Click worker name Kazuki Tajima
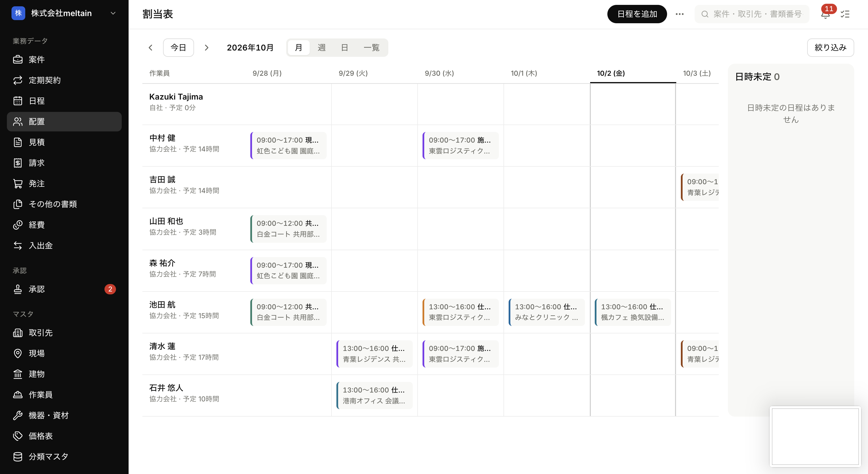This screenshot has width=868, height=474. pyautogui.click(x=176, y=97)
